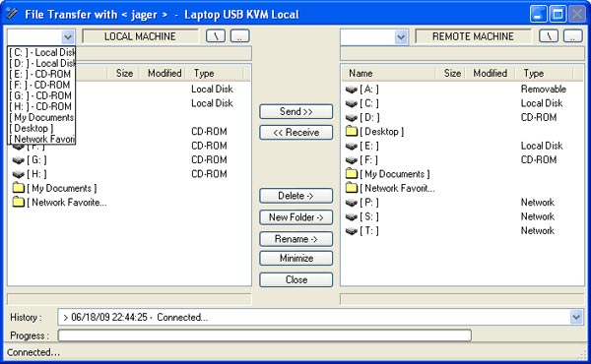Click the Rename -> button
Image resolution: width=591 pixels, height=364 pixels.
coord(295,239)
